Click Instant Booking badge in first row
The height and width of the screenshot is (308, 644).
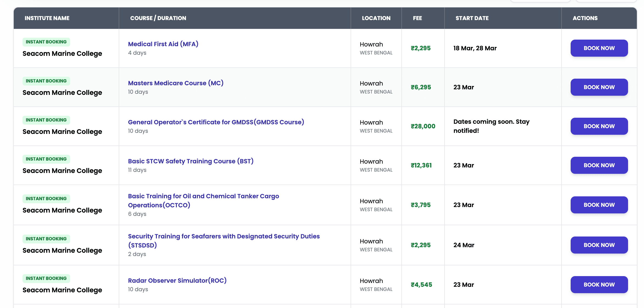pyautogui.click(x=46, y=42)
